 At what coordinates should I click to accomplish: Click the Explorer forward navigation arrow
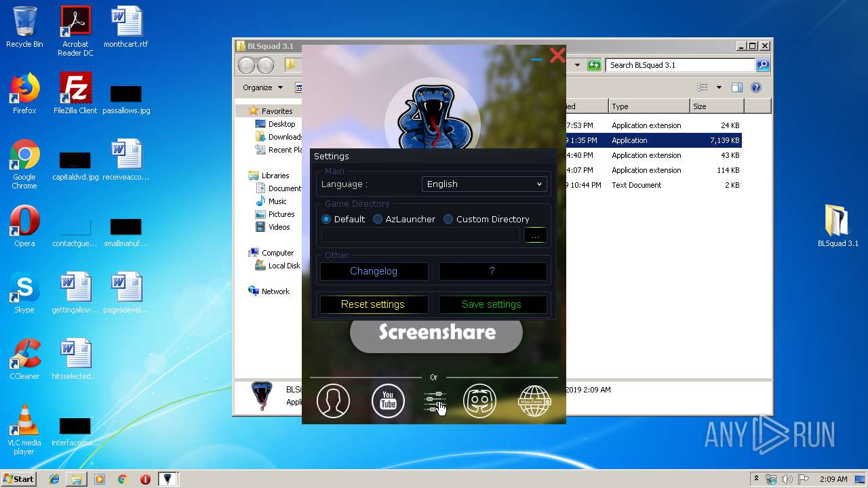[x=265, y=65]
